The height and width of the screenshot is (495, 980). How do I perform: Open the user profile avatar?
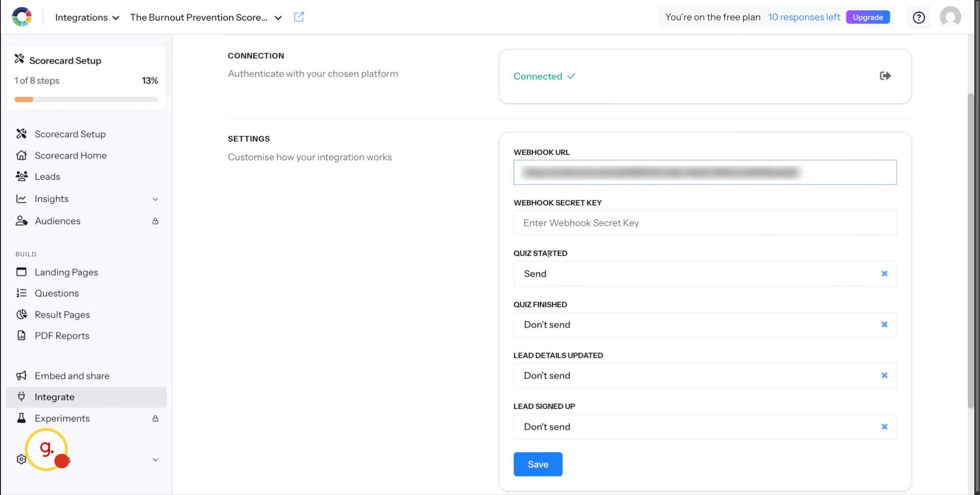click(x=950, y=17)
